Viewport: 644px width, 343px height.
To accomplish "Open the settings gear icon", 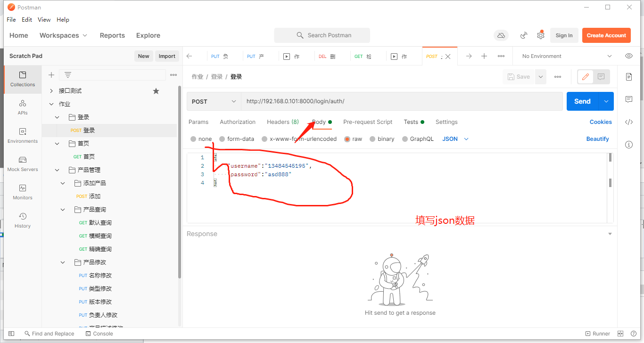I will click(541, 35).
